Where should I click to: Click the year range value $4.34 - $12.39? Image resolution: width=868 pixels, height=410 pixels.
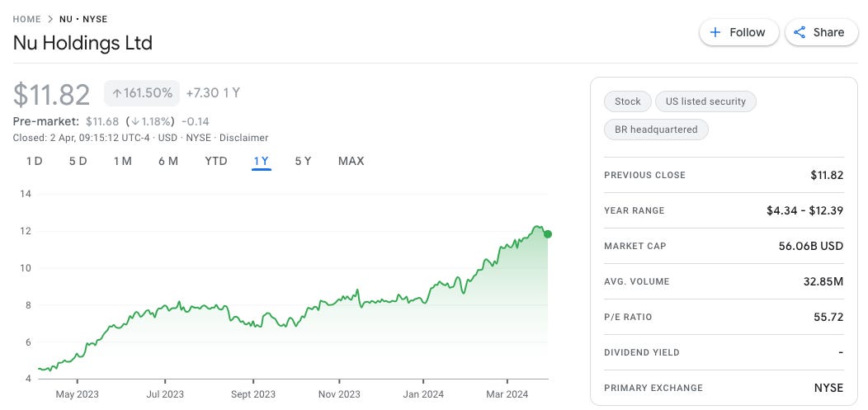805,210
